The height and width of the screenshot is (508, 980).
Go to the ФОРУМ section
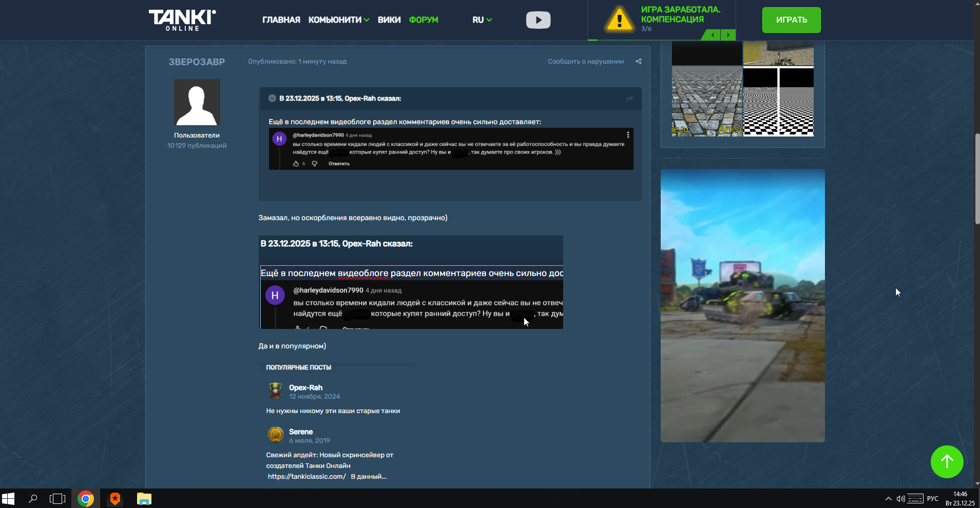424,20
